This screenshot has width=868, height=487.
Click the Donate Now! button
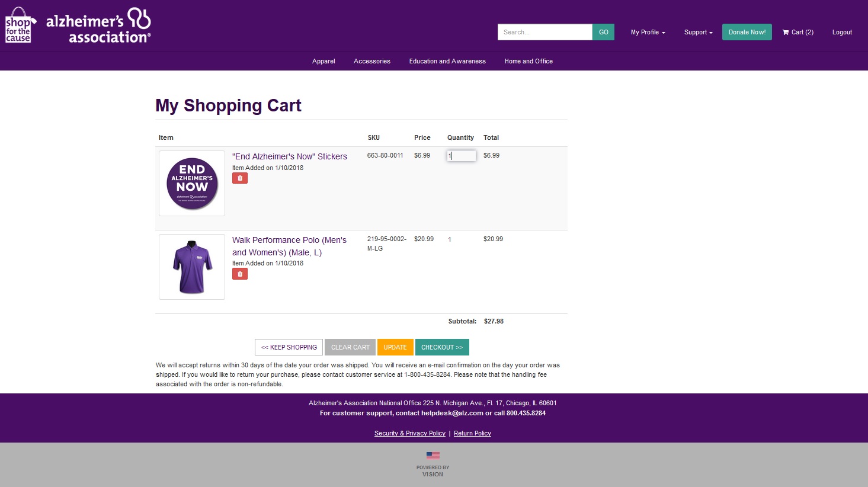coord(747,32)
